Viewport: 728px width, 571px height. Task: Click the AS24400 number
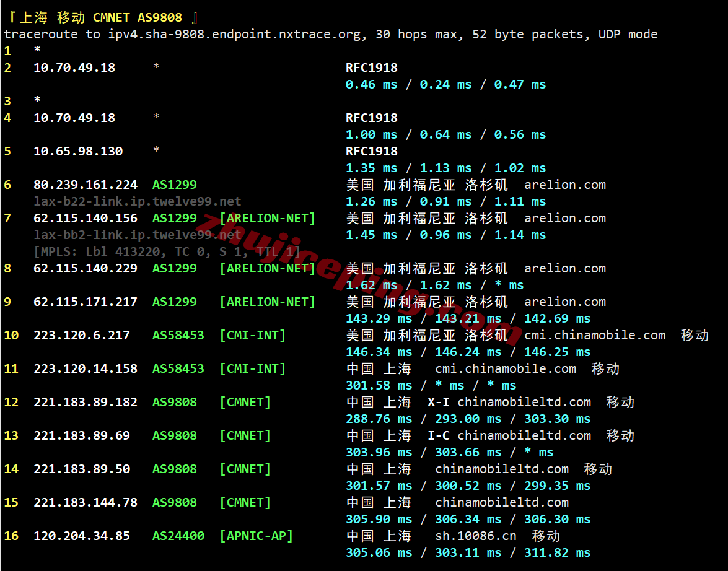click(x=178, y=536)
